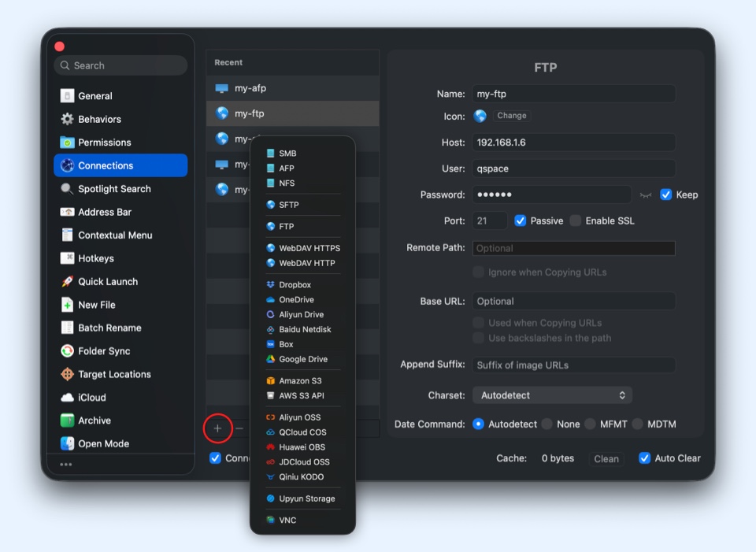Choose SFTP from the connection type menu
756x552 pixels.
(x=288, y=205)
